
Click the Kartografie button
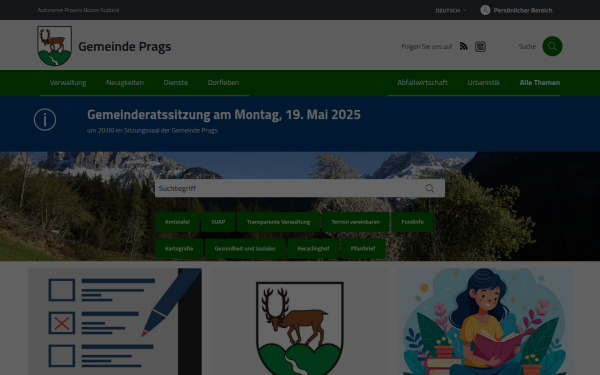pos(179,249)
